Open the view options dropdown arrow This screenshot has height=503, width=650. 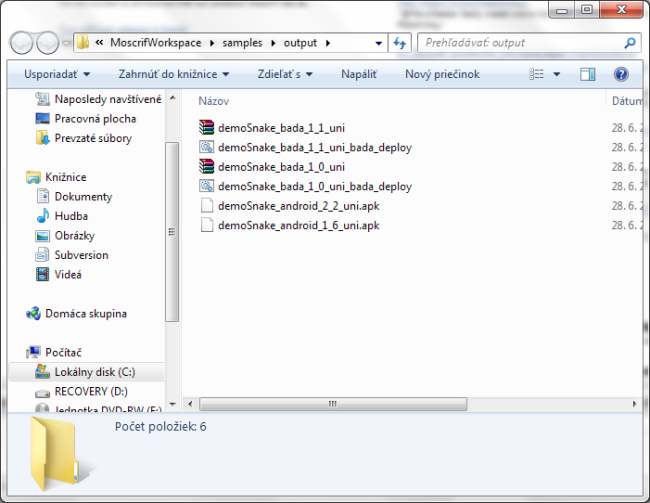click(557, 75)
